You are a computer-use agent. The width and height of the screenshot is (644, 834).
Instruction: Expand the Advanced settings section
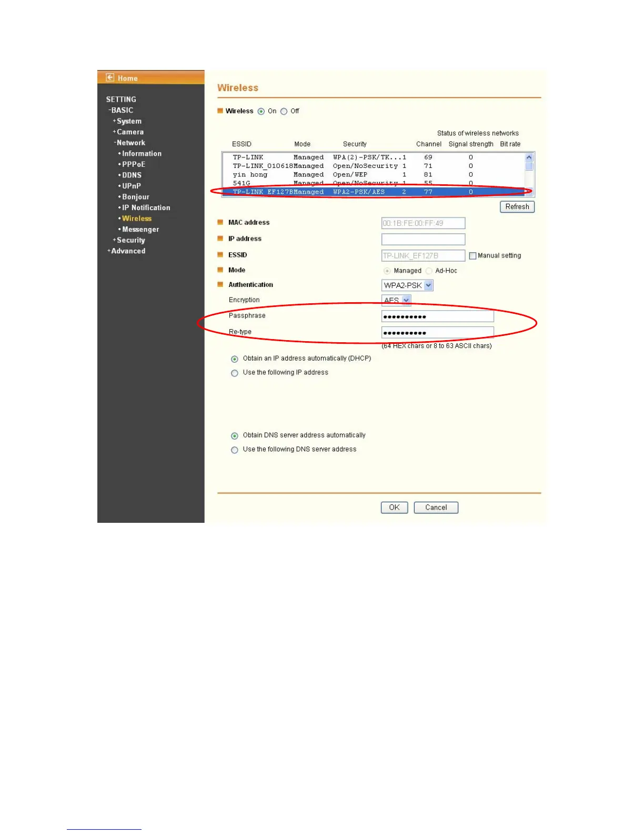126,251
